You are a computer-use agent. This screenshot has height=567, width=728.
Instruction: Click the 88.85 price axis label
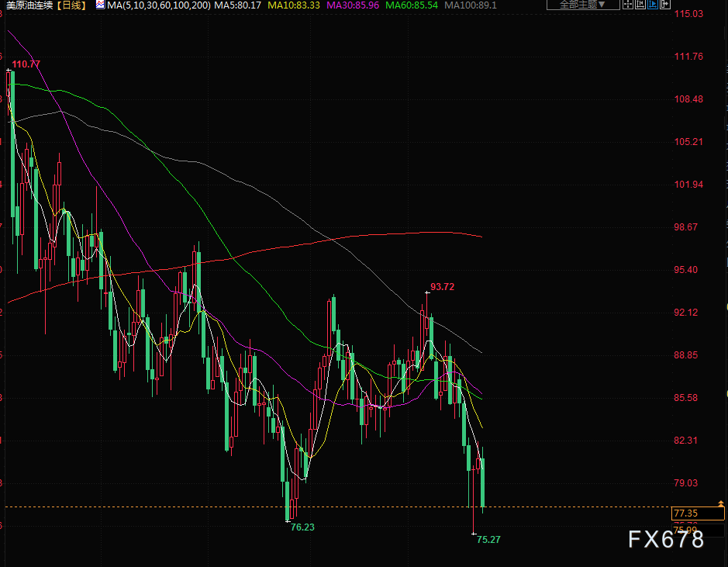tap(686, 355)
